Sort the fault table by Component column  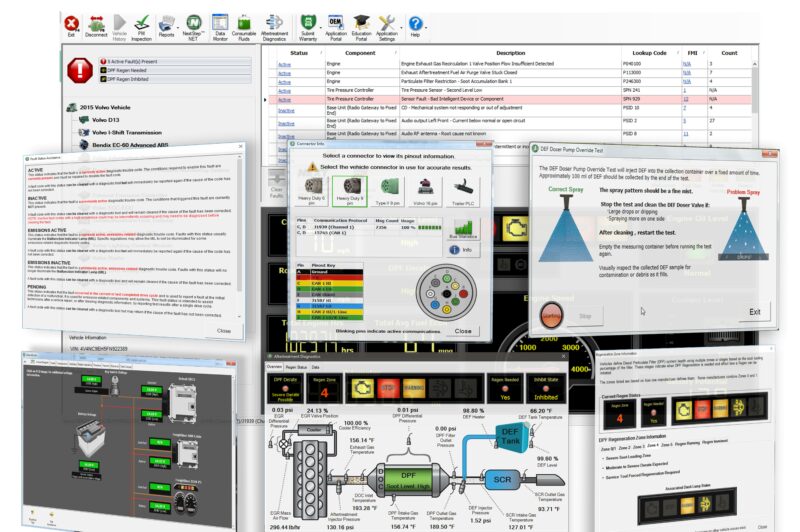360,53
